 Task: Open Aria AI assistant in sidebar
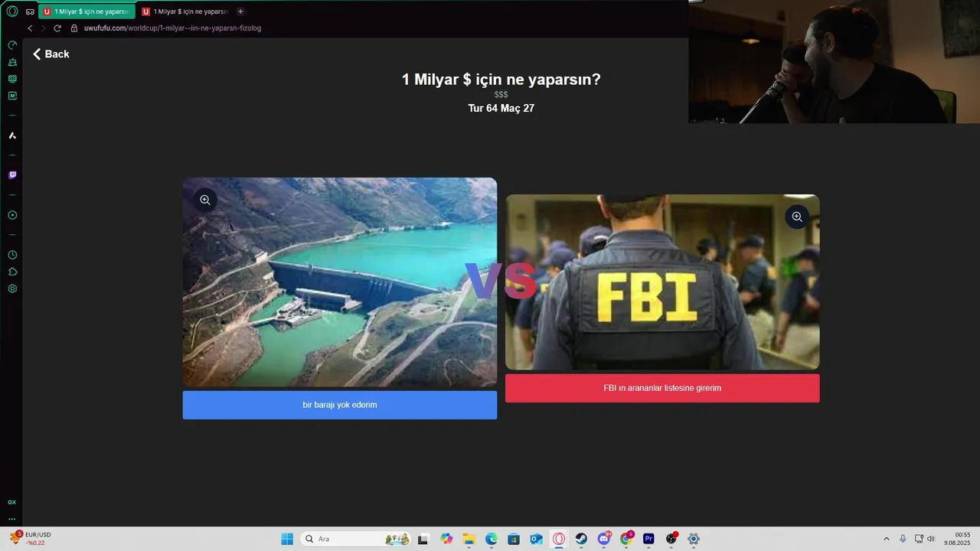pyautogui.click(x=12, y=135)
